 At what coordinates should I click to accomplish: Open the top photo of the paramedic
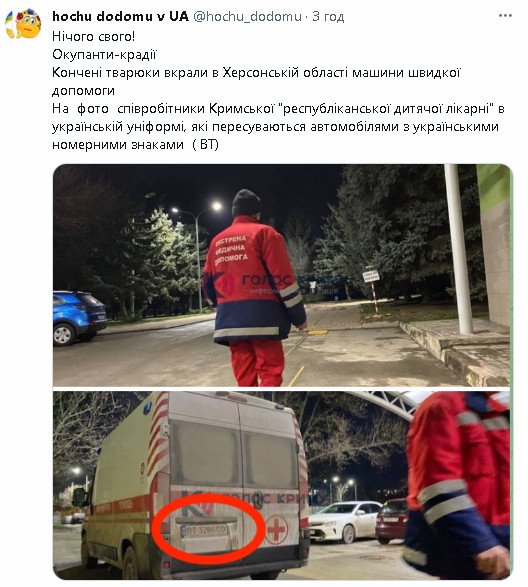pyautogui.click(x=281, y=275)
